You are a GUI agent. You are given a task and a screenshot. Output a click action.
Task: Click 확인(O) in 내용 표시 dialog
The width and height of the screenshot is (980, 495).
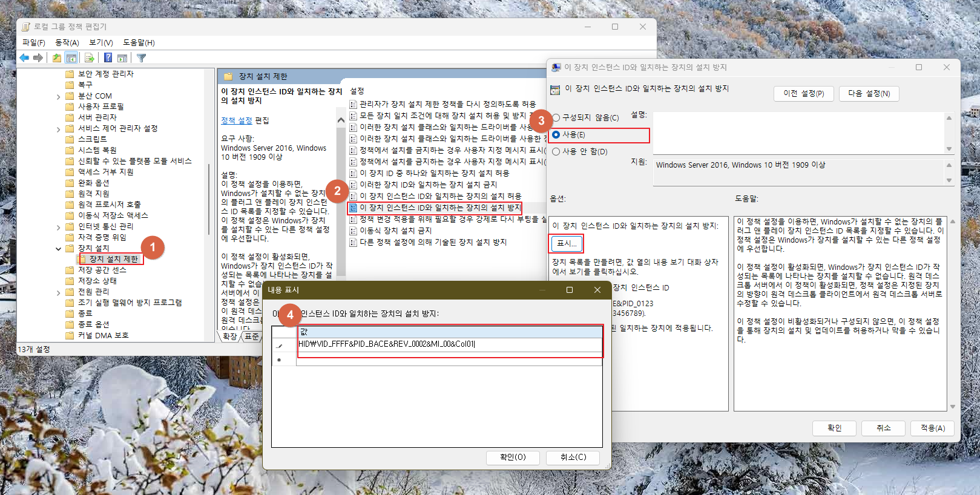tap(513, 457)
